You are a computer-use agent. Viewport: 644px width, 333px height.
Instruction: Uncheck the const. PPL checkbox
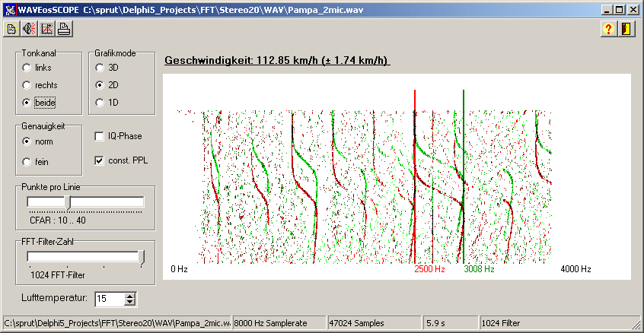click(100, 160)
